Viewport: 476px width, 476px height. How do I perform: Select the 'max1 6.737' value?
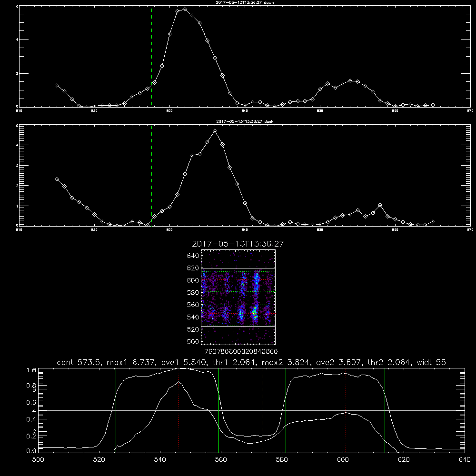[x=132, y=362]
